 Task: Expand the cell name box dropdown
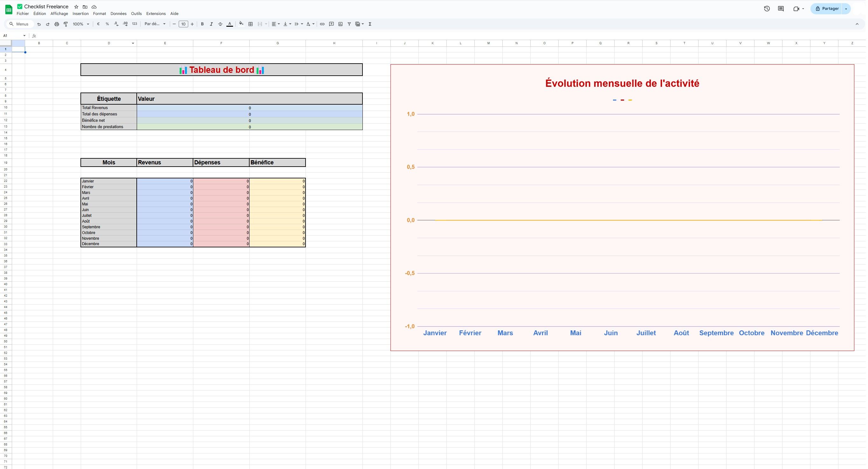tap(24, 36)
